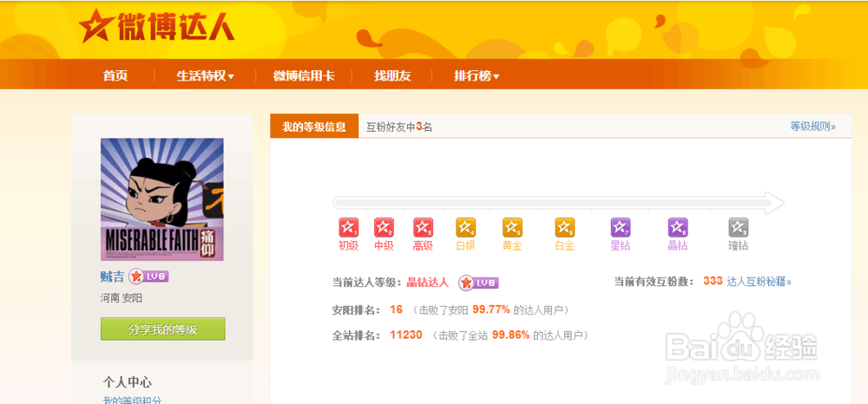This screenshot has height=404, width=868.
Task: Click the 333 mutual fans count
Action: [713, 281]
